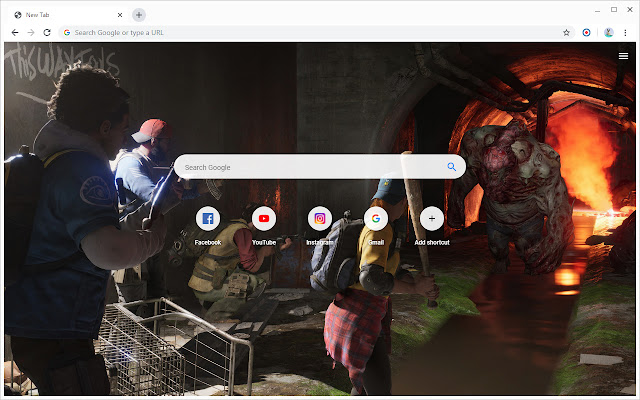Click the Google icon in address bar

(x=67, y=33)
